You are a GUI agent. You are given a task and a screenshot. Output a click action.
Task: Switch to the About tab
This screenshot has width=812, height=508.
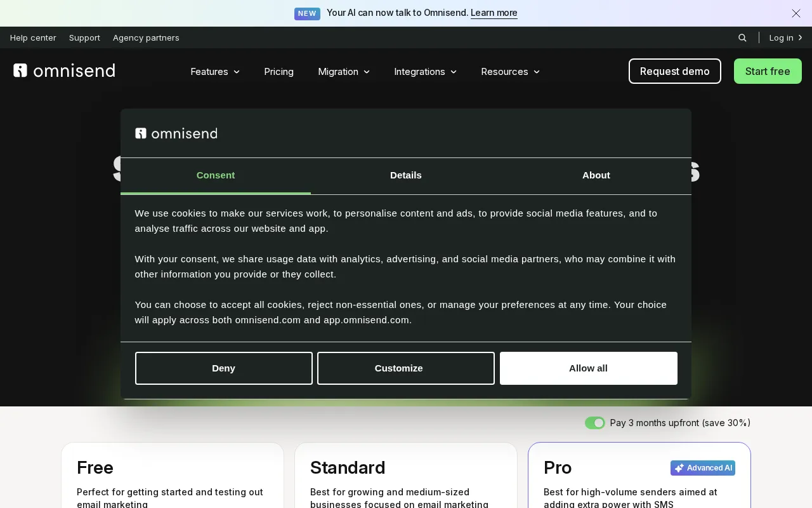[596, 175]
